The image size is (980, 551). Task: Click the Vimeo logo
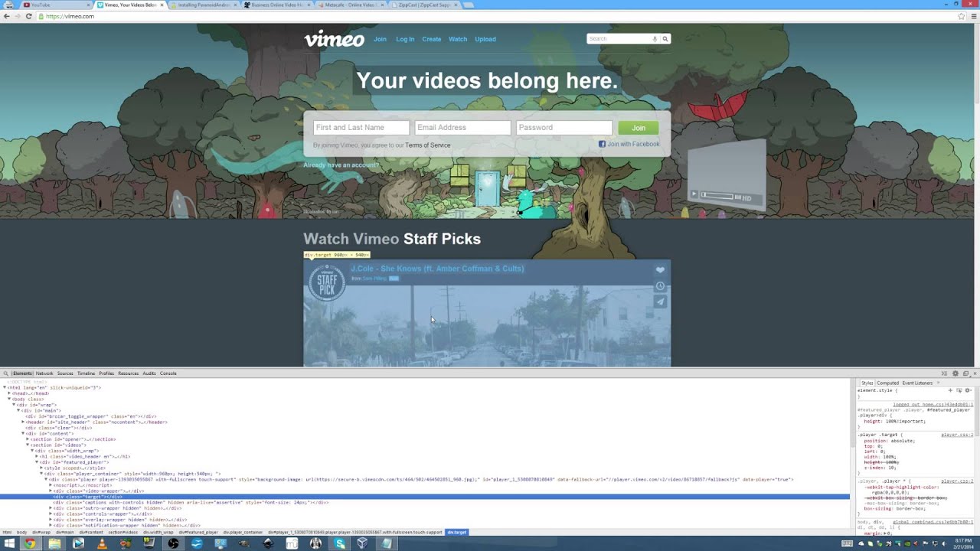(334, 39)
